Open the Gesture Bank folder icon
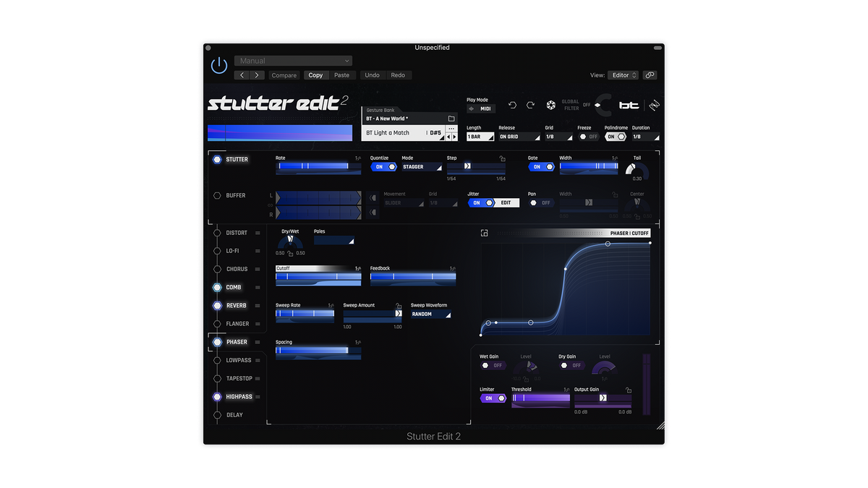The image size is (868, 488). click(x=451, y=119)
